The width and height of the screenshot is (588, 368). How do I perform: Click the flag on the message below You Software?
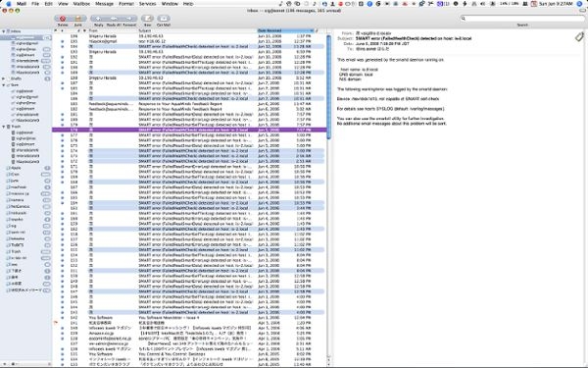pos(56,323)
